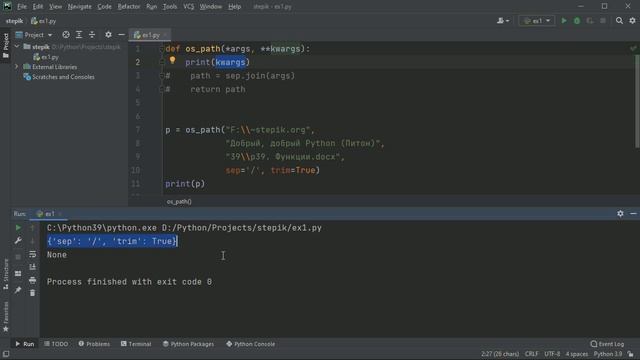This screenshot has height=360, width=640.
Task: Hide the Project tool window
Action: (x=121, y=35)
